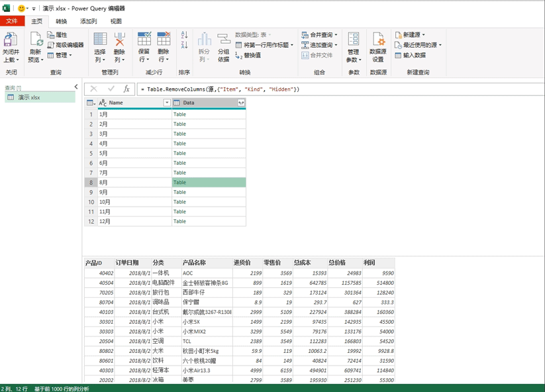Confirm the formula with the checkmark button
Screen dimensions: 545x392
point(111,89)
